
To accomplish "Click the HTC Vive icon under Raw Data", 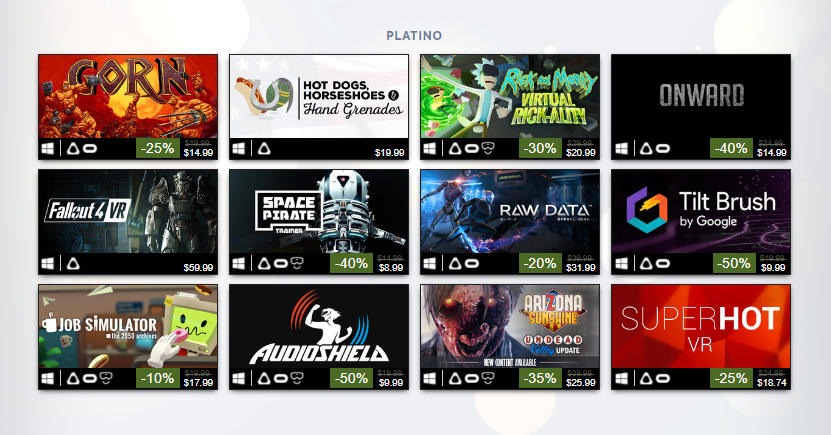I will [x=455, y=263].
